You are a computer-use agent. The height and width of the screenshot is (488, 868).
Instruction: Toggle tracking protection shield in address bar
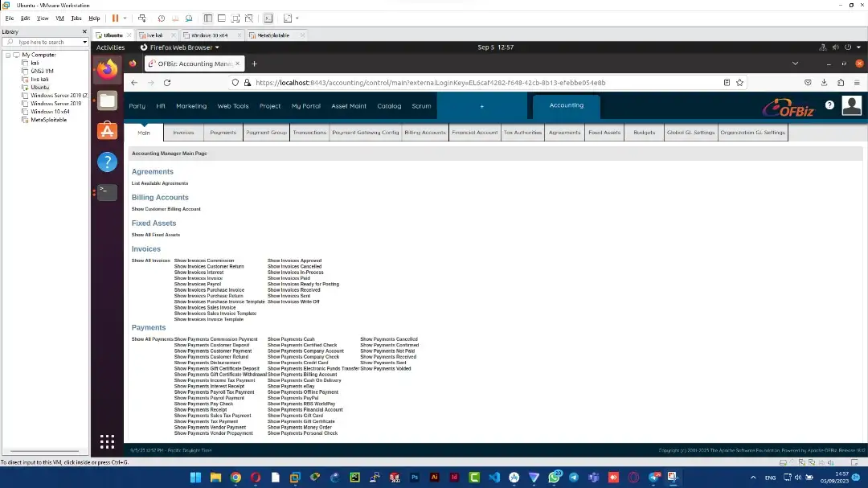coord(235,82)
